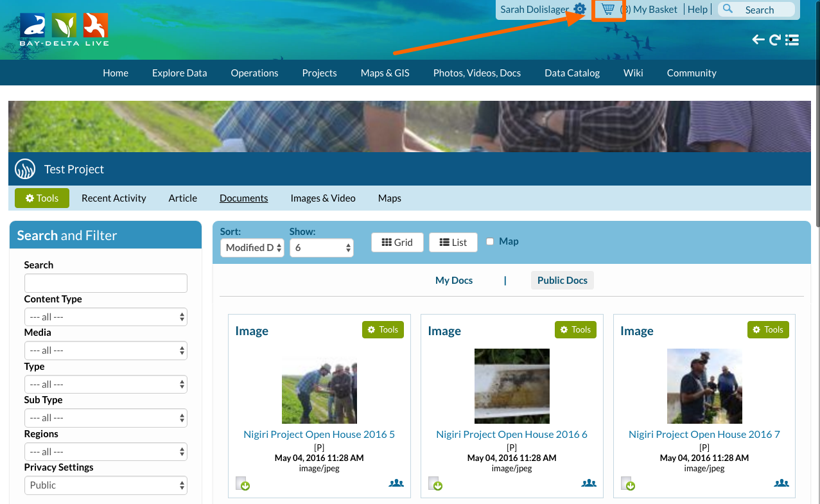
Task: Enable the Map checkbox
Action: pyautogui.click(x=490, y=241)
